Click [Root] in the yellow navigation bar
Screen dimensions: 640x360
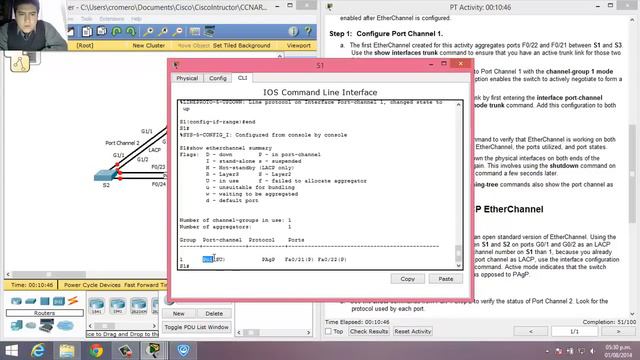85,45
